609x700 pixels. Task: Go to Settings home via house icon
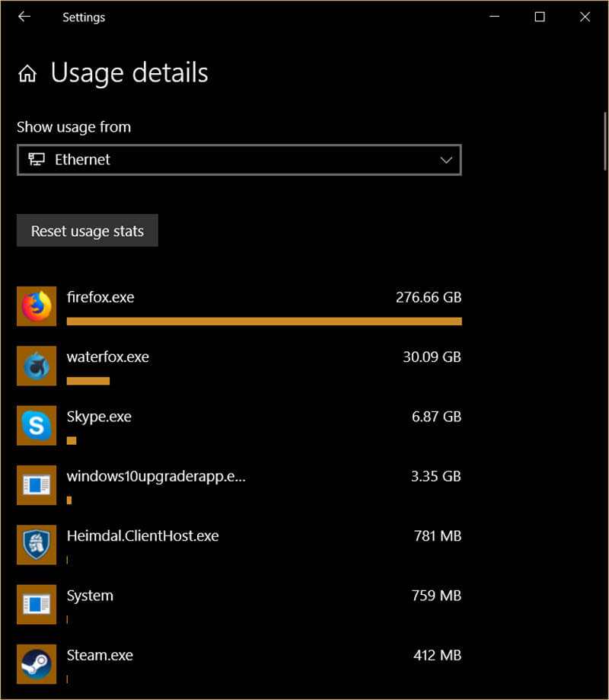27,73
